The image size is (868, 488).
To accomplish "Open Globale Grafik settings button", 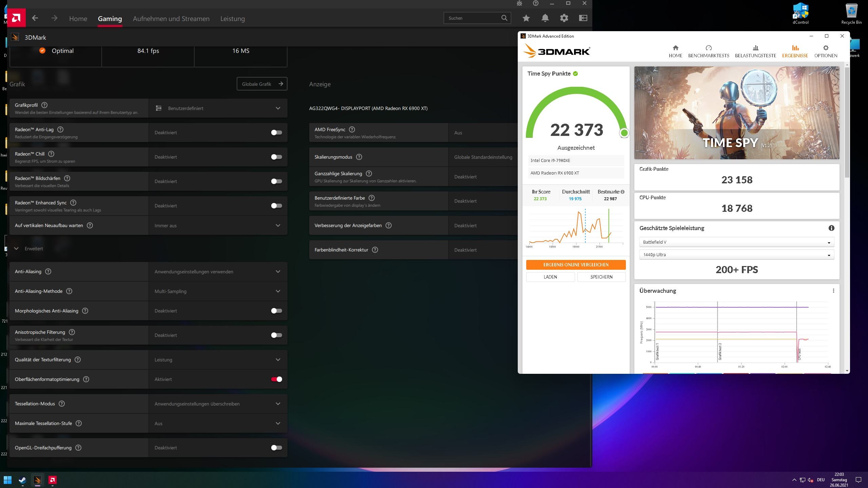I will [x=262, y=84].
